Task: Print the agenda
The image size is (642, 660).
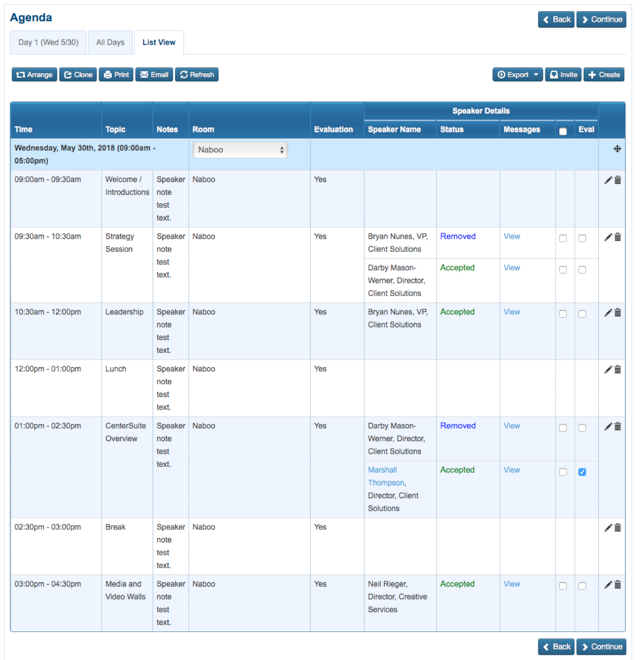Action: 116,75
